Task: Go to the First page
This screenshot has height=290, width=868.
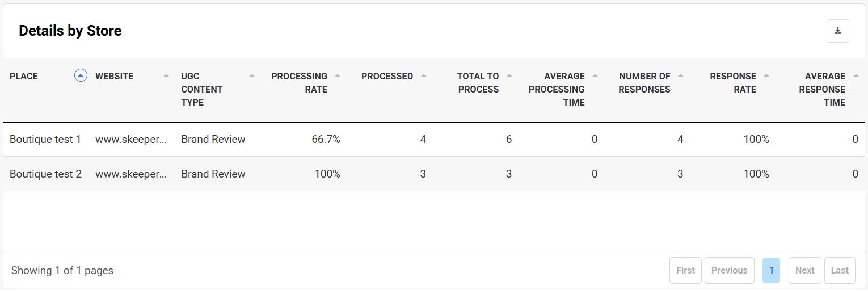Action: [x=685, y=271]
